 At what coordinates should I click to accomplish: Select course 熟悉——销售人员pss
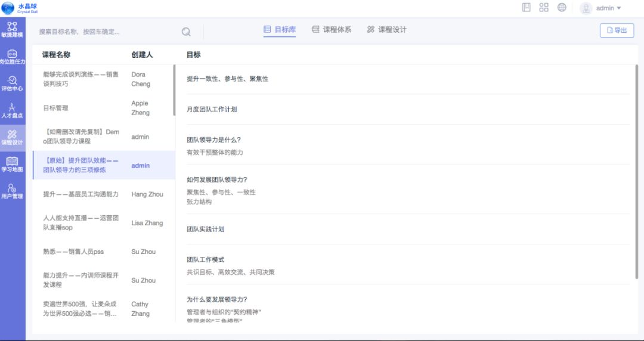pos(73,252)
